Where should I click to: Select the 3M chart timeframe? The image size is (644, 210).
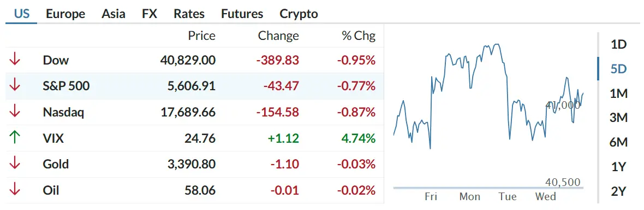tap(618, 118)
